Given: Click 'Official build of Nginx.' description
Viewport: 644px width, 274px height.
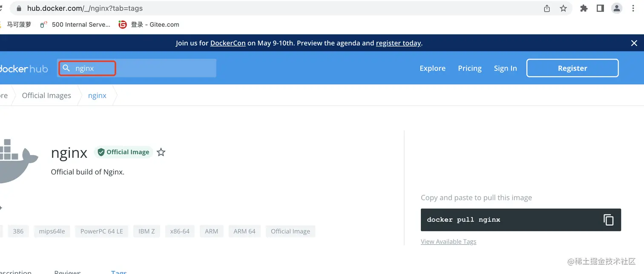Looking at the screenshot, I should [x=88, y=172].
